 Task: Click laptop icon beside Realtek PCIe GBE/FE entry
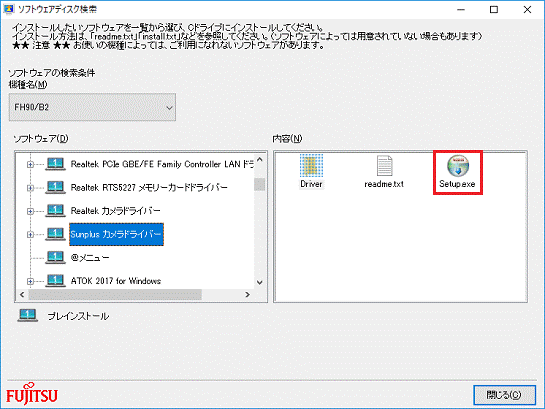click(55, 164)
